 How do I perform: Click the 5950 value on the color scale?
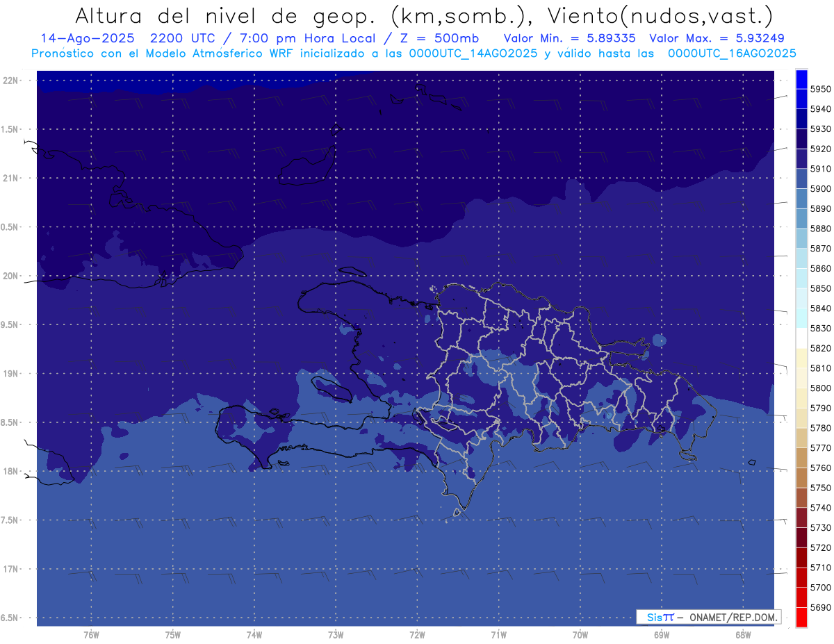pos(820,89)
